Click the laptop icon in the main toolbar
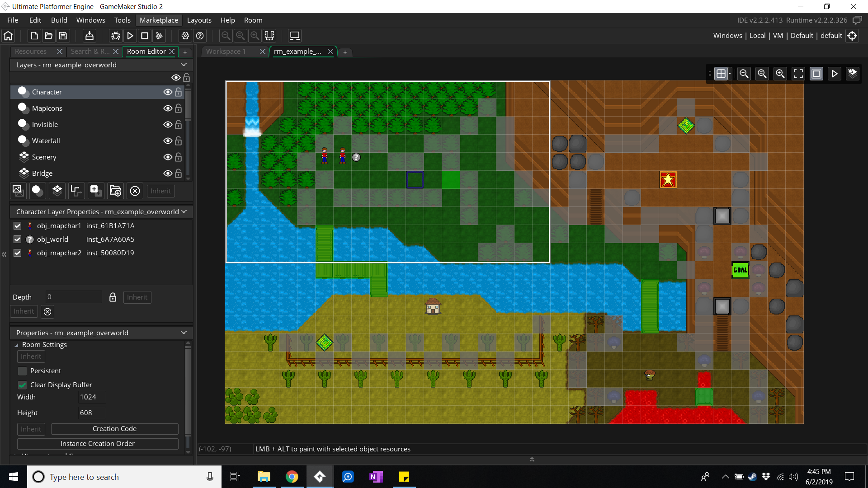Image resolution: width=868 pixels, height=488 pixels. [x=295, y=36]
